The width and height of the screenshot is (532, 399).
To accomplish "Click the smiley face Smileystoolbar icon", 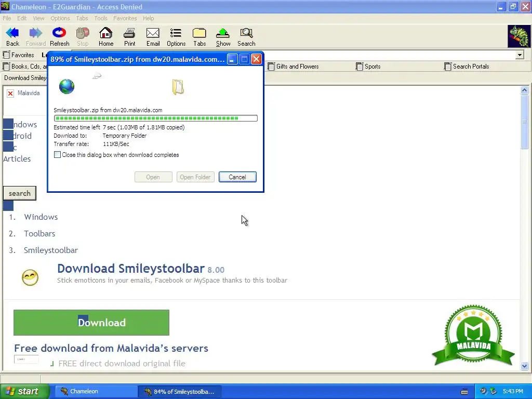I will [30, 277].
